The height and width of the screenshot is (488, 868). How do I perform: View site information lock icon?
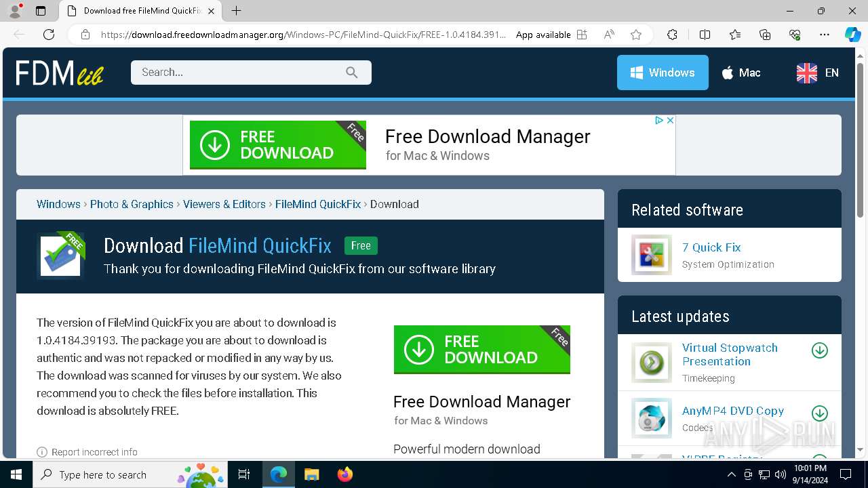pos(85,35)
